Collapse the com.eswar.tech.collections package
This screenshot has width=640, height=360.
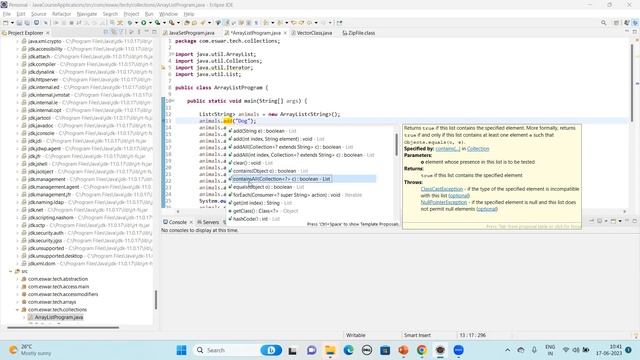point(17,310)
